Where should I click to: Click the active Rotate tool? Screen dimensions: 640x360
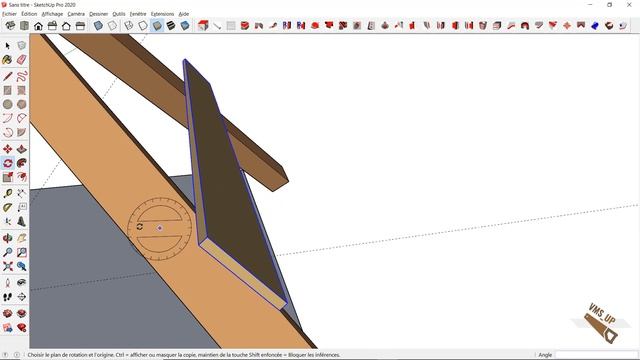[x=8, y=163]
